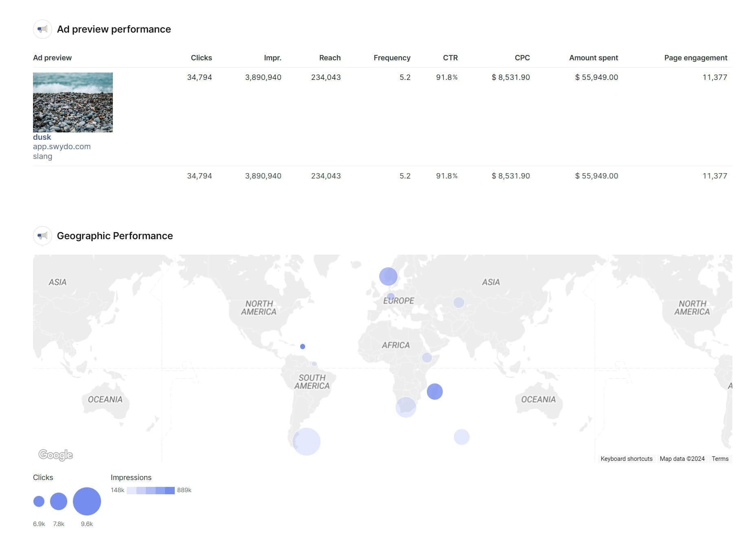Click largest pale bubble below South America

[x=307, y=442]
